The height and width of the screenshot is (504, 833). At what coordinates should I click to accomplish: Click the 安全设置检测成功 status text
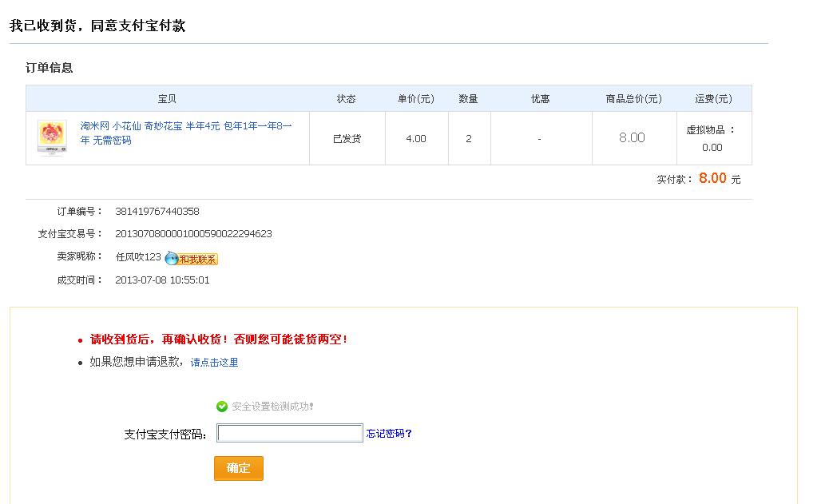[x=272, y=407]
